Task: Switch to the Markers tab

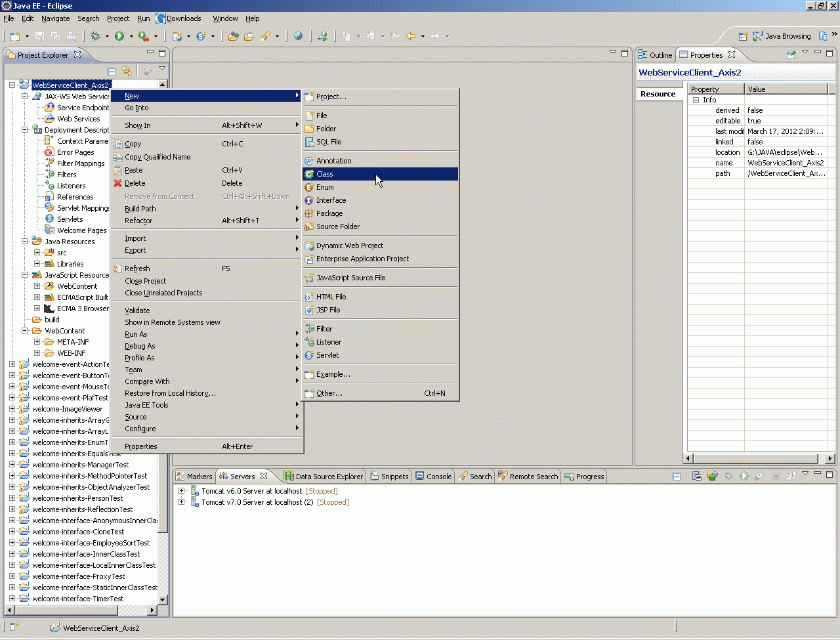Action: click(x=194, y=477)
